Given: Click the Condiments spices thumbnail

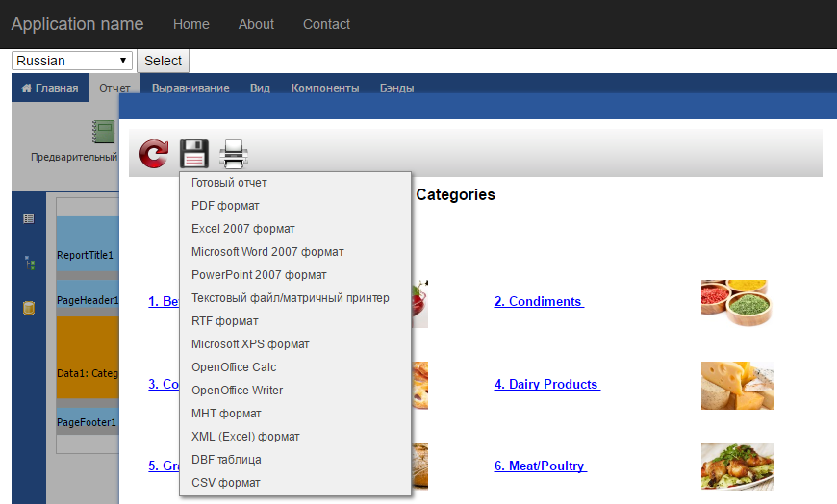Looking at the screenshot, I should [737, 303].
